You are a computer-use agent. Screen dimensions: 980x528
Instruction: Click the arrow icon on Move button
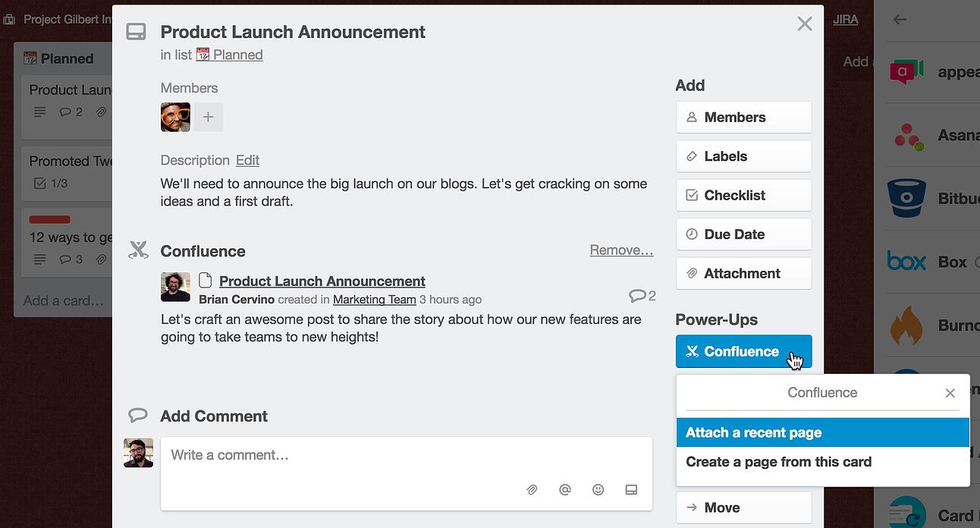691,508
